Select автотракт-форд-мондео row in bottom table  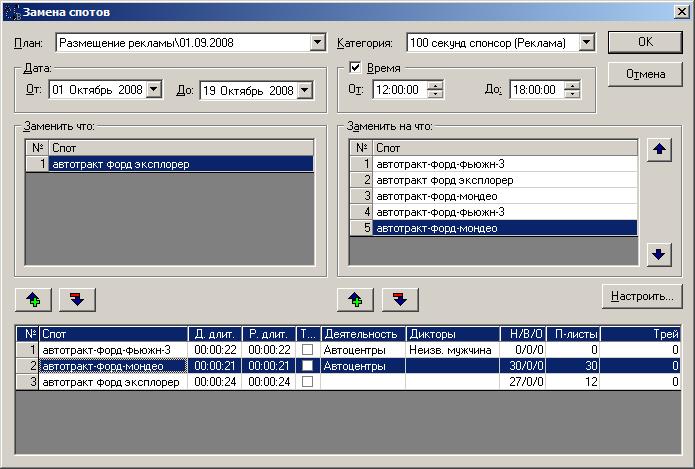click(x=348, y=366)
